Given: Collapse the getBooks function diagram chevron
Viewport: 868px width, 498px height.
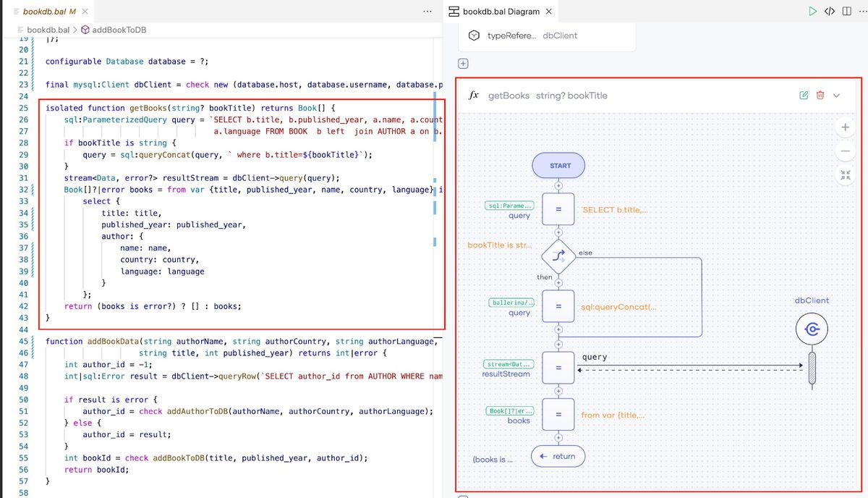Looking at the screenshot, I should tap(837, 96).
